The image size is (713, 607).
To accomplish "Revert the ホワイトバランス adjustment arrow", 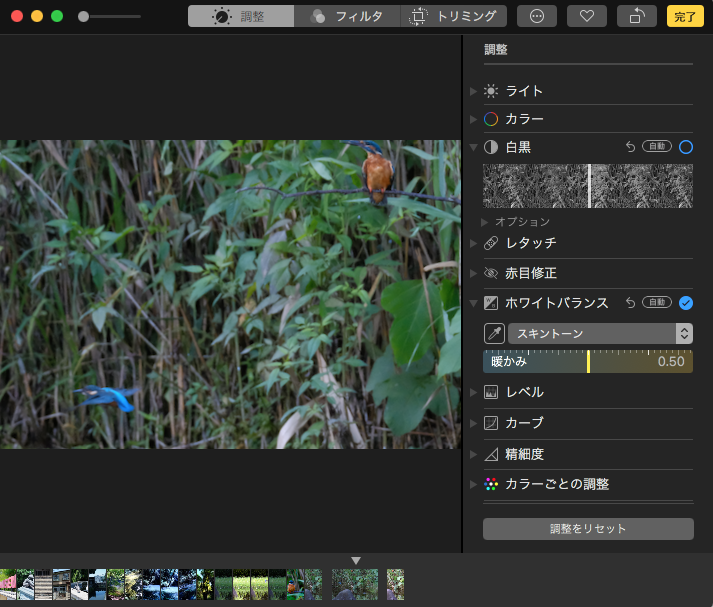I will (x=630, y=303).
